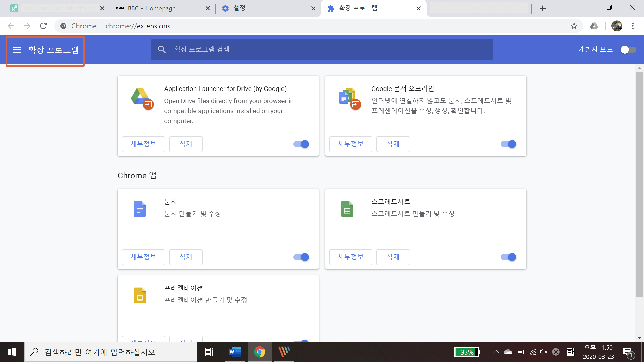
Task: Toggle off Google 문서 오프라인 extension
Action: coord(508,144)
